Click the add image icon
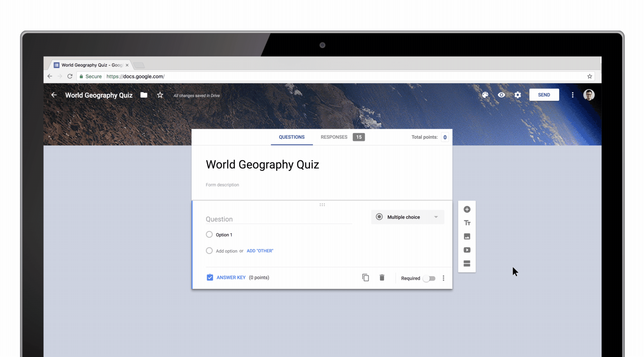The height and width of the screenshot is (357, 644). click(467, 236)
